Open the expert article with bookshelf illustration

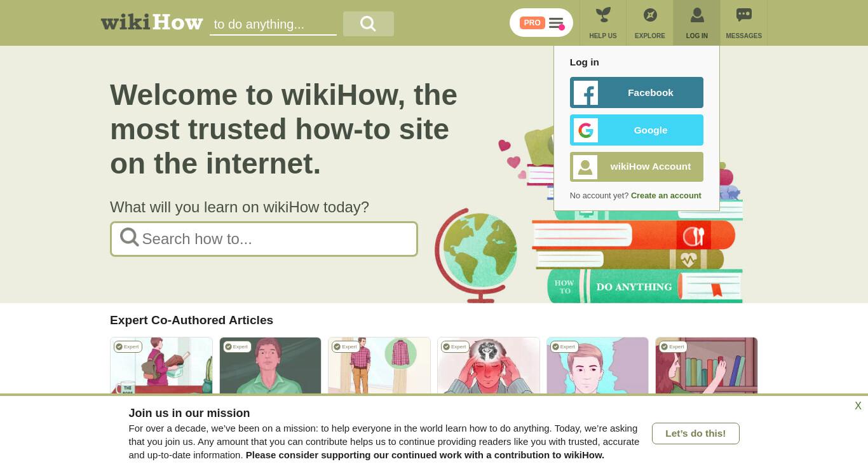pyautogui.click(x=707, y=366)
